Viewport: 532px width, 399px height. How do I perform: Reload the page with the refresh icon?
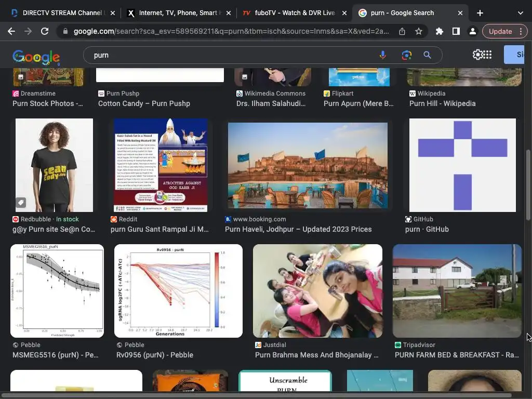[45, 31]
